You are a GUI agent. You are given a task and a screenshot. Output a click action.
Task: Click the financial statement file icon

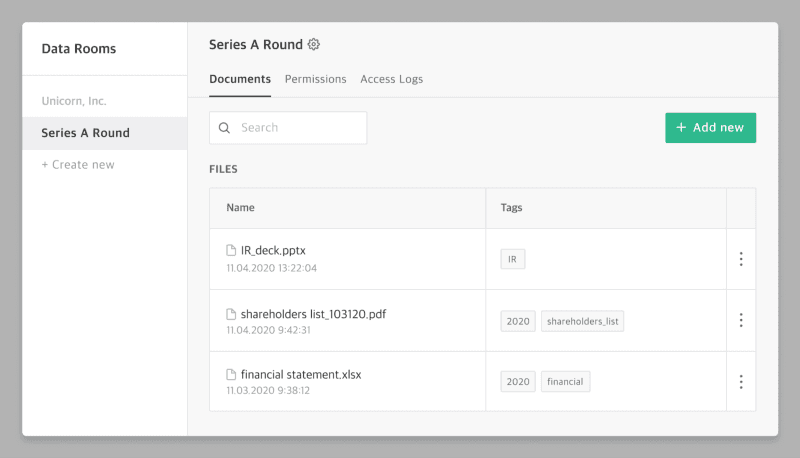(231, 375)
